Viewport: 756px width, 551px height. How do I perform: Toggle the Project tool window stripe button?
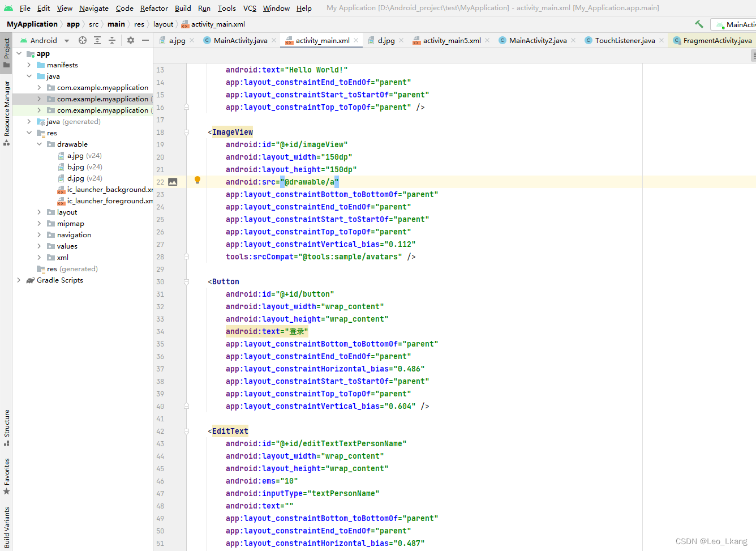click(x=6, y=53)
